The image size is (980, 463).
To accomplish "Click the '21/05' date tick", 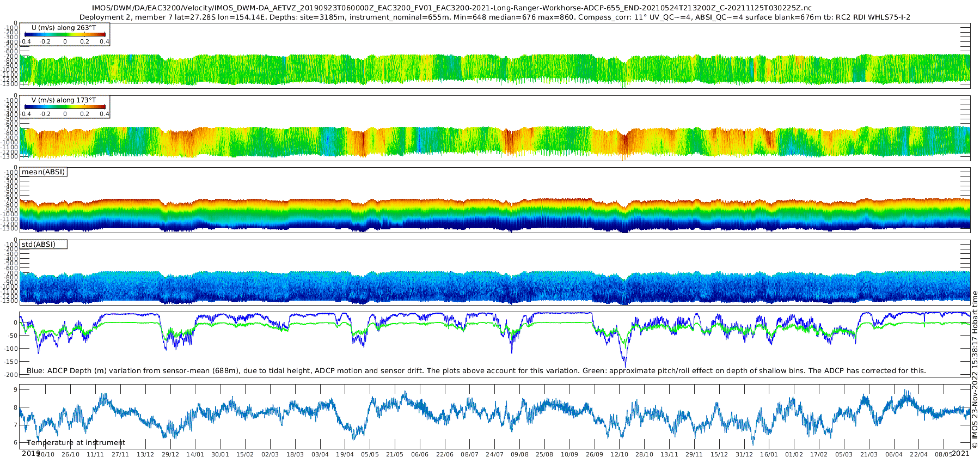I will [395, 454].
